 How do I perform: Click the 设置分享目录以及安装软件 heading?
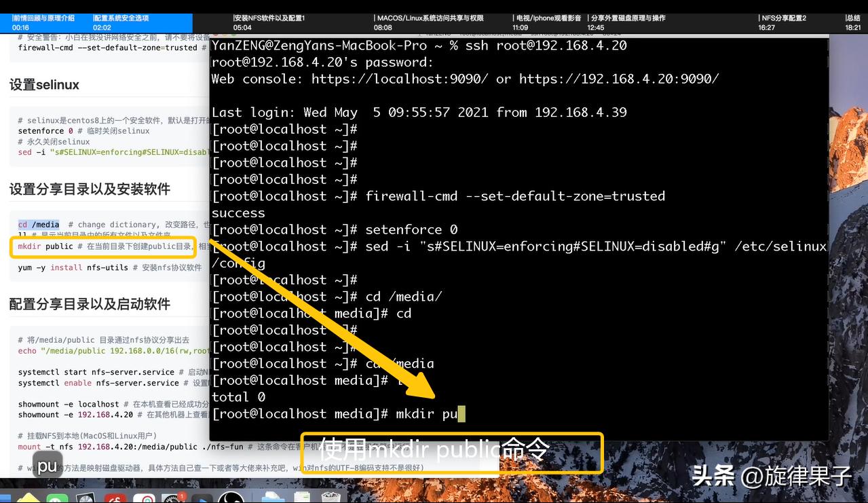90,189
